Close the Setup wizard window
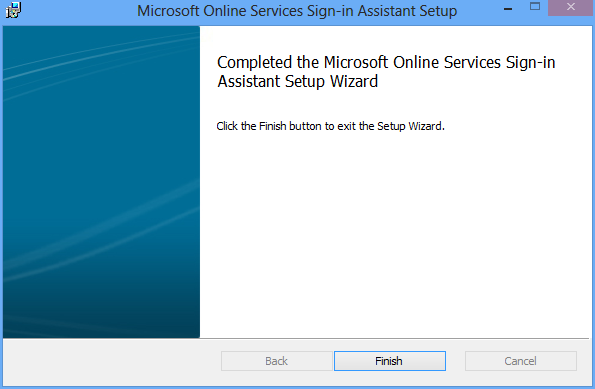The height and width of the screenshot is (389, 595). point(570,8)
